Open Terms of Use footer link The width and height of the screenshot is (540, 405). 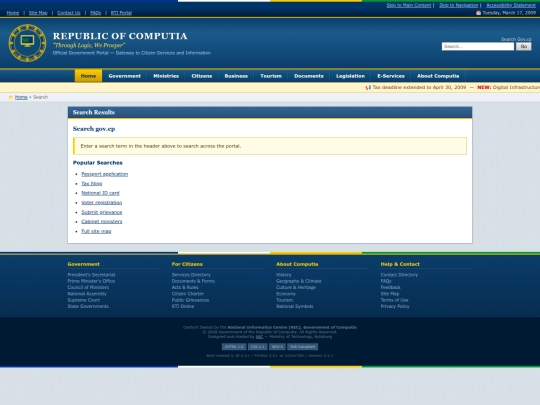[x=394, y=300]
